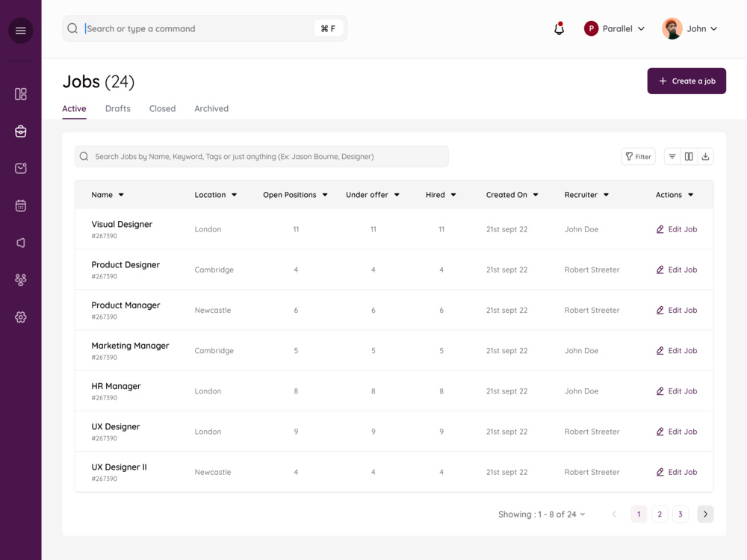Click the pencil icon for Marketing Manager row
The width and height of the screenshot is (747, 560).
(x=660, y=350)
